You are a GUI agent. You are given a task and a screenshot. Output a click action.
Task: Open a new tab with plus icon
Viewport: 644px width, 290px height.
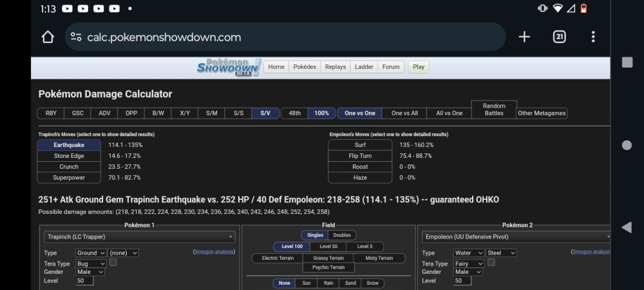[x=524, y=37]
